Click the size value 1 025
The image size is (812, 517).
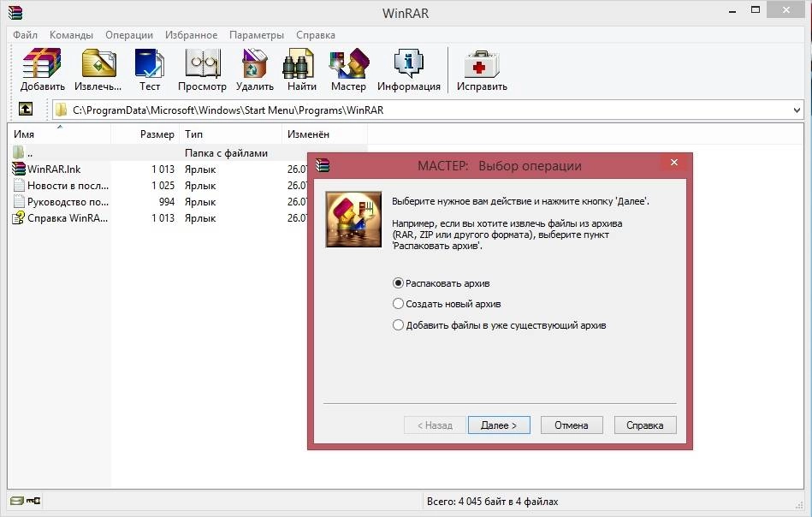point(163,186)
